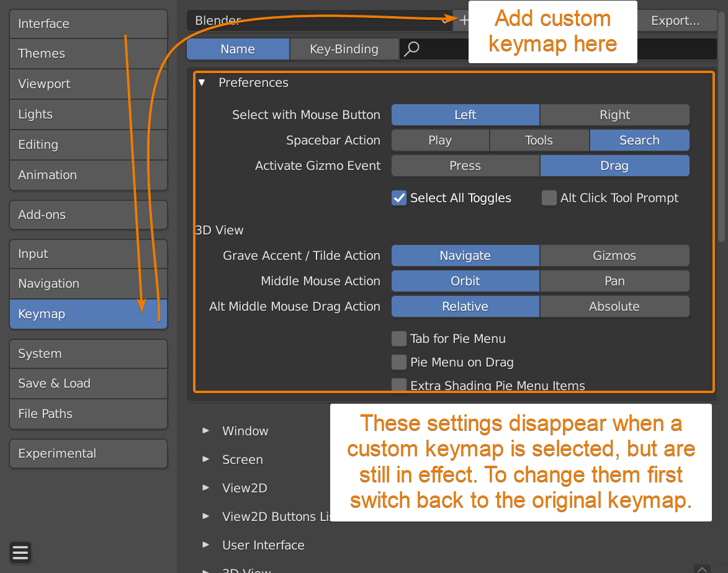Expand the User Interface keymap section
Screen dimensions: 728x573
(206, 545)
